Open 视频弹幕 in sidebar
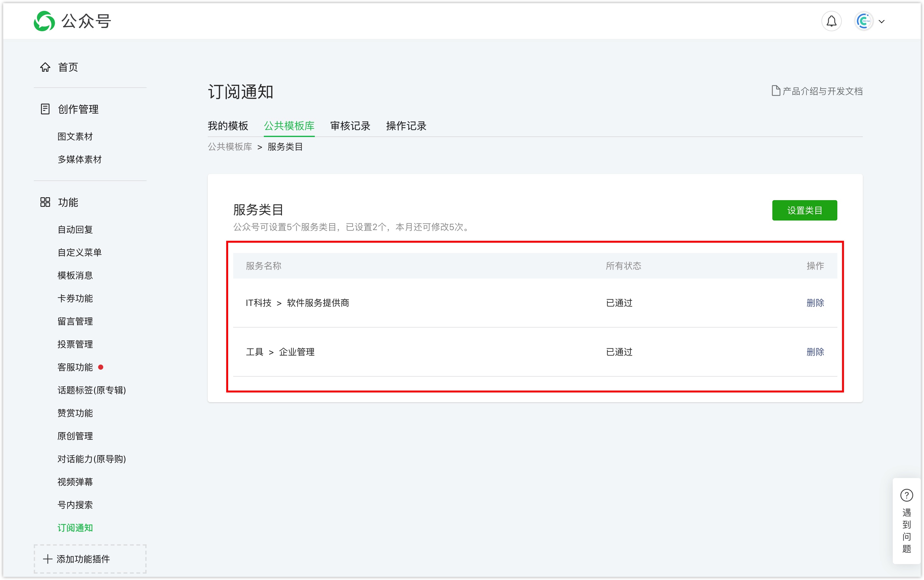The height and width of the screenshot is (580, 924). coord(75,482)
